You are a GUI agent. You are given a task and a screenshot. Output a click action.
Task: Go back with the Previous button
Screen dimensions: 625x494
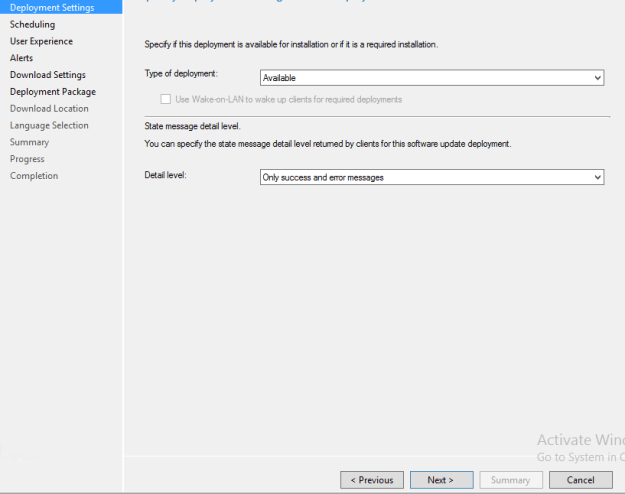pos(372,480)
